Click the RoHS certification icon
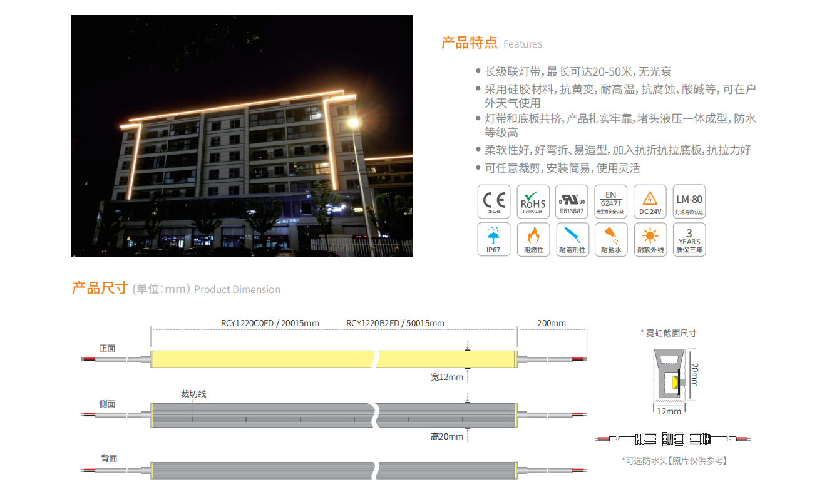The height and width of the screenshot is (504, 827). tap(533, 202)
